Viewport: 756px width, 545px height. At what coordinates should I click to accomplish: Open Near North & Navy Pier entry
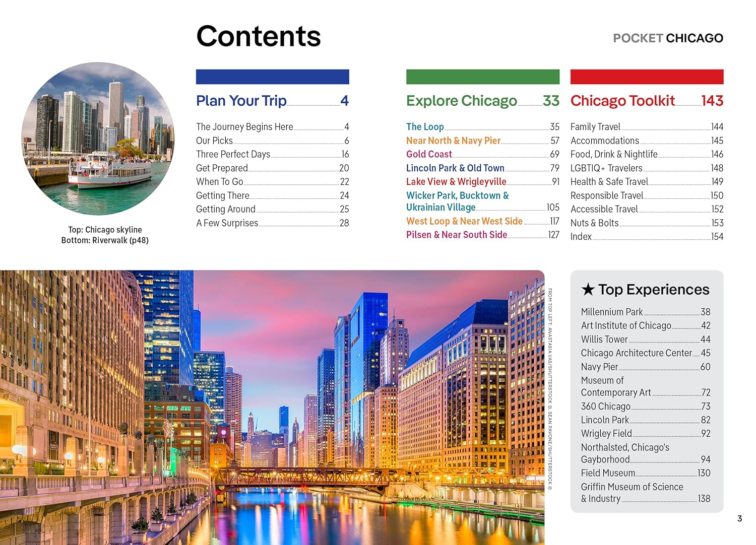(453, 141)
